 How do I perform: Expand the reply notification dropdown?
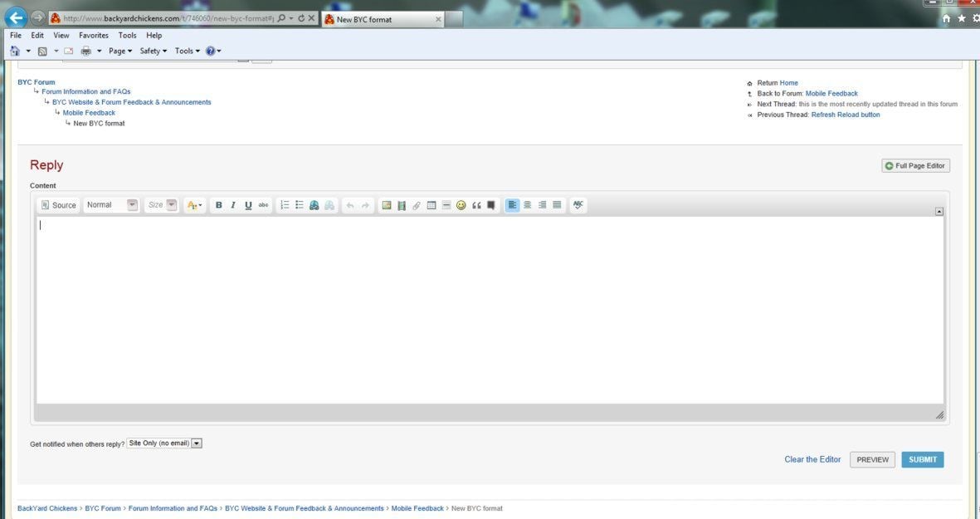pos(197,443)
